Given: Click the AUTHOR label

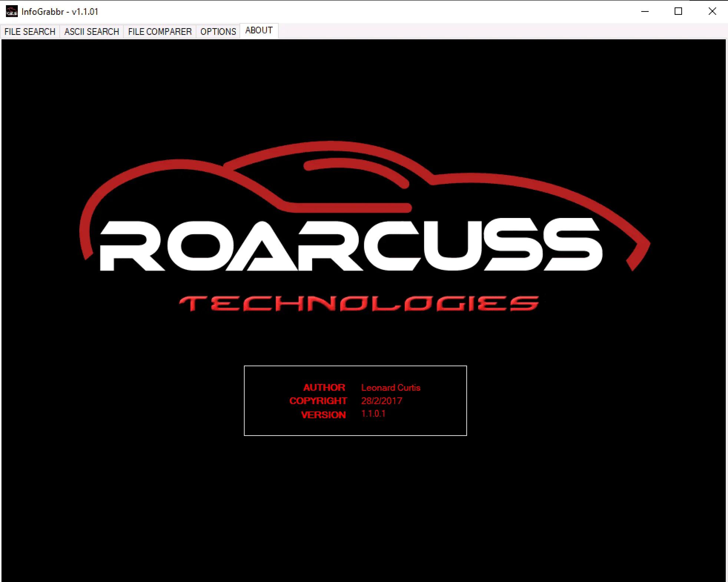Looking at the screenshot, I should [x=324, y=387].
